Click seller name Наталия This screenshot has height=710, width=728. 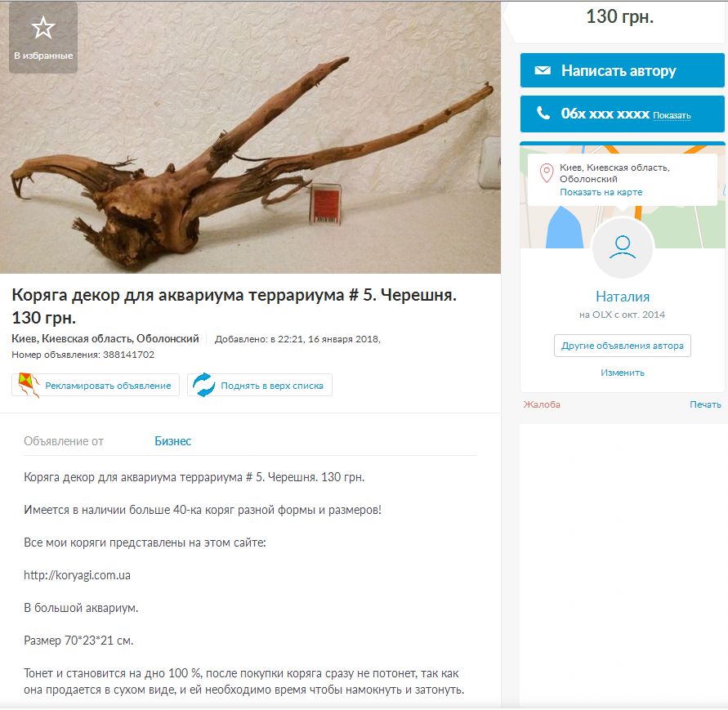(623, 297)
